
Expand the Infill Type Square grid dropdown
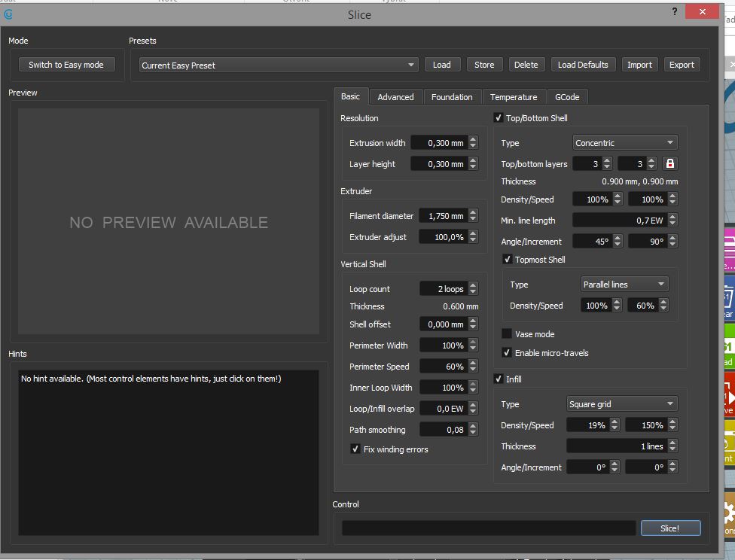pos(622,404)
